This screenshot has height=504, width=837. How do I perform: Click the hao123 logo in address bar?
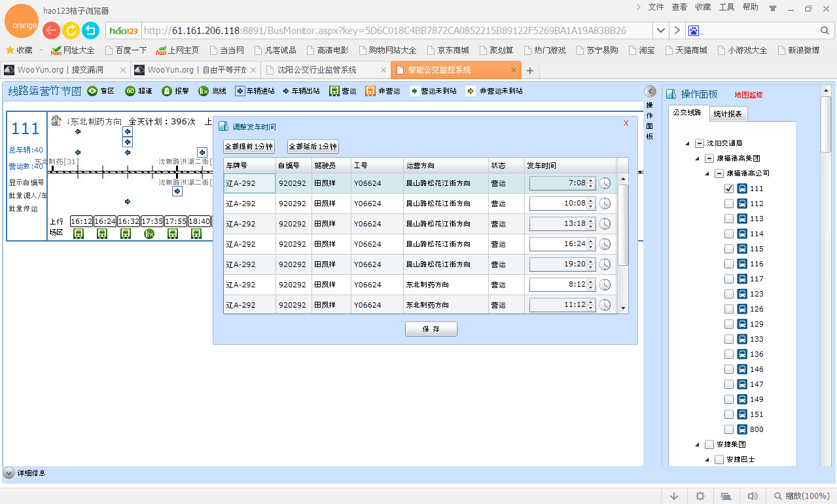(124, 31)
